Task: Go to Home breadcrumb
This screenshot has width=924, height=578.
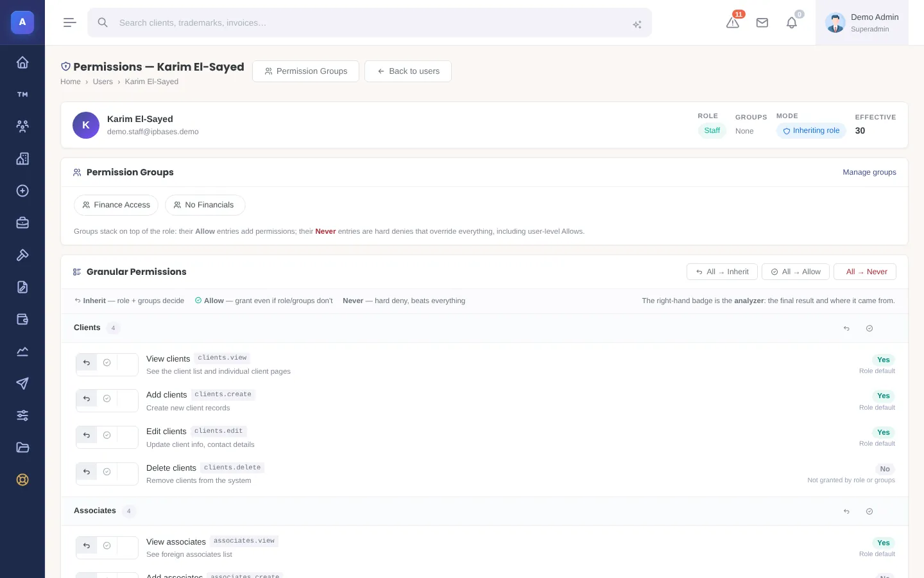Action: tap(71, 82)
